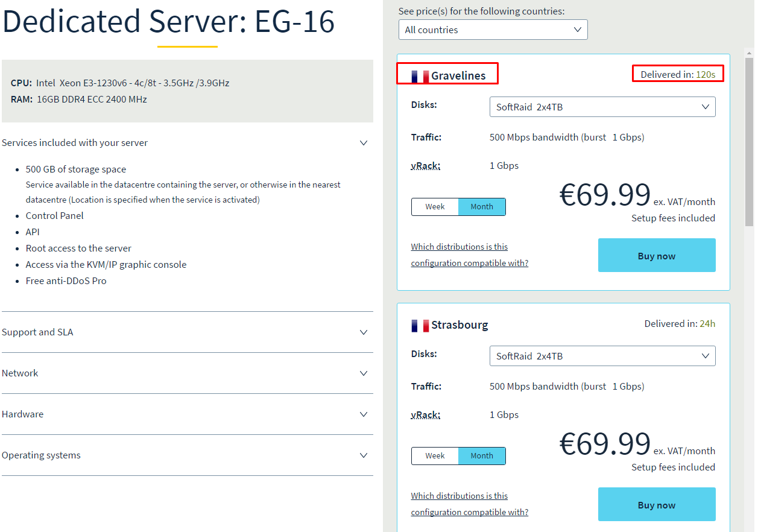This screenshot has width=758, height=532.
Task: Click the vRack label in Gravelines card
Action: click(426, 166)
